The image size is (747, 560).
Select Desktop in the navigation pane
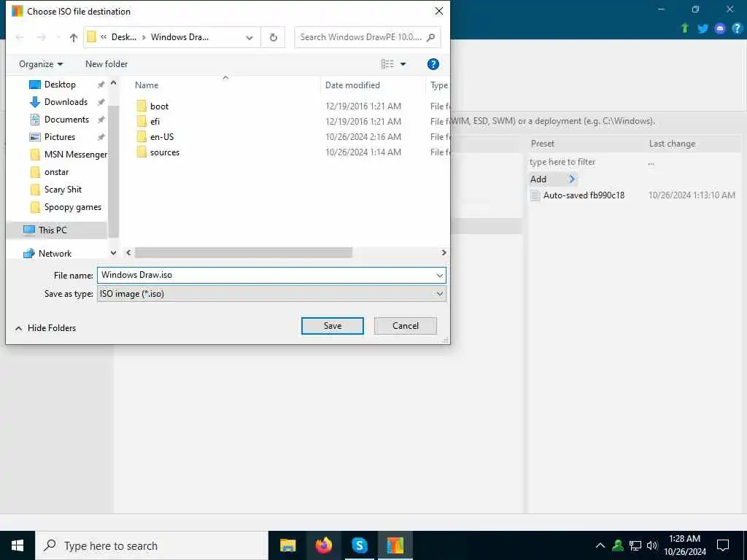[x=60, y=85]
